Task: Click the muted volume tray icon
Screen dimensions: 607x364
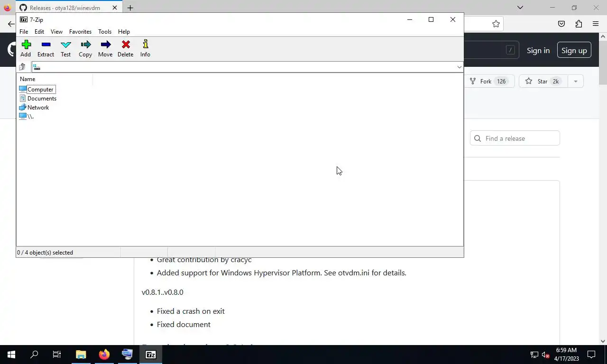Action: pos(545,355)
